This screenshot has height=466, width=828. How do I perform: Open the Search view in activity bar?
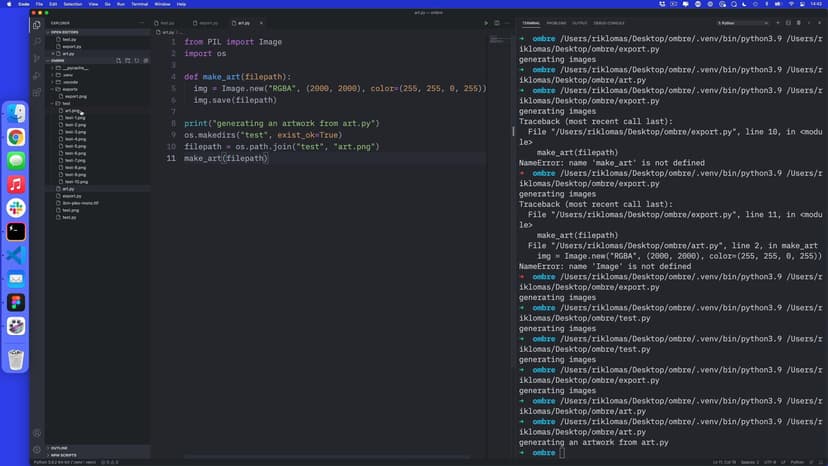(37, 41)
